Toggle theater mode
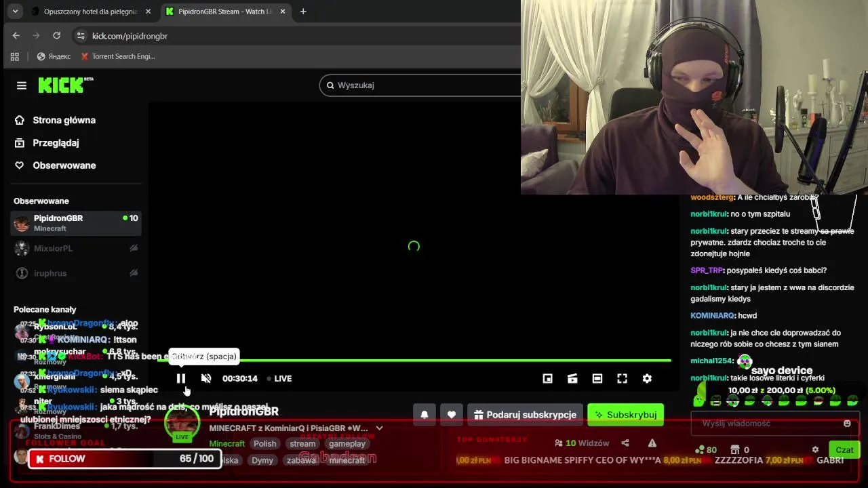Screen dimensions: 868x488 [x=597, y=378]
